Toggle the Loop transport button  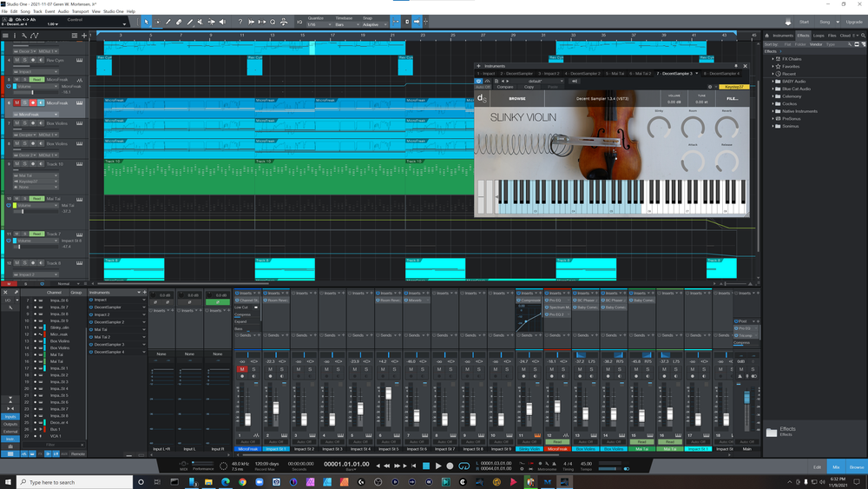pyautogui.click(x=464, y=466)
